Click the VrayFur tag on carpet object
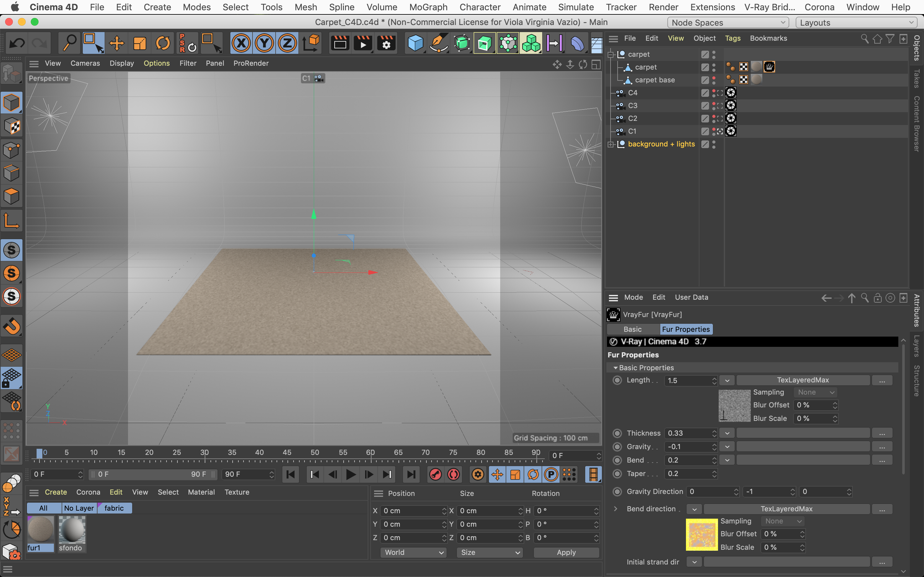This screenshot has width=924, height=577. (x=769, y=67)
